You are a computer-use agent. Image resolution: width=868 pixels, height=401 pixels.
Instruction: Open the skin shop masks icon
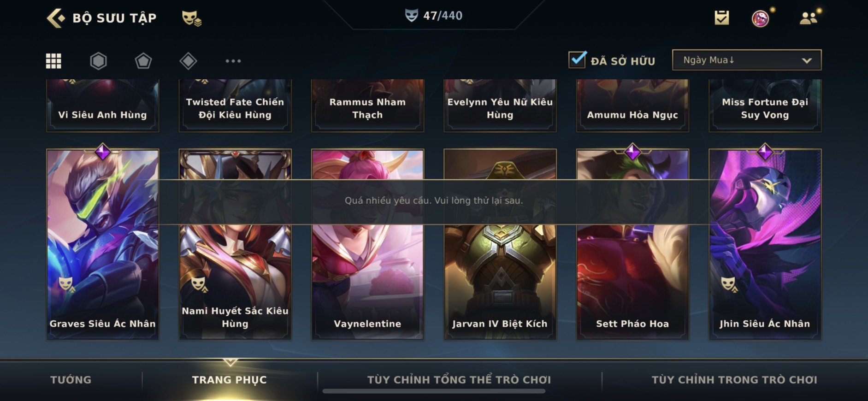click(x=191, y=18)
